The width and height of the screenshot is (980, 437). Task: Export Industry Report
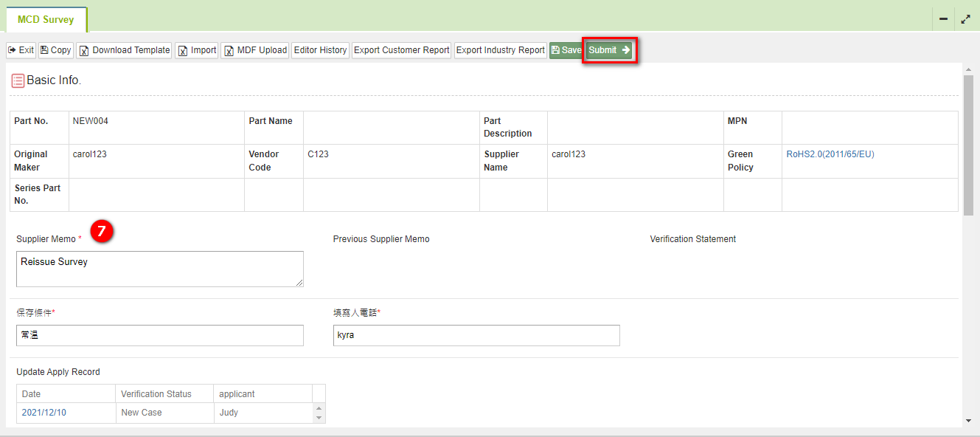[500, 50]
